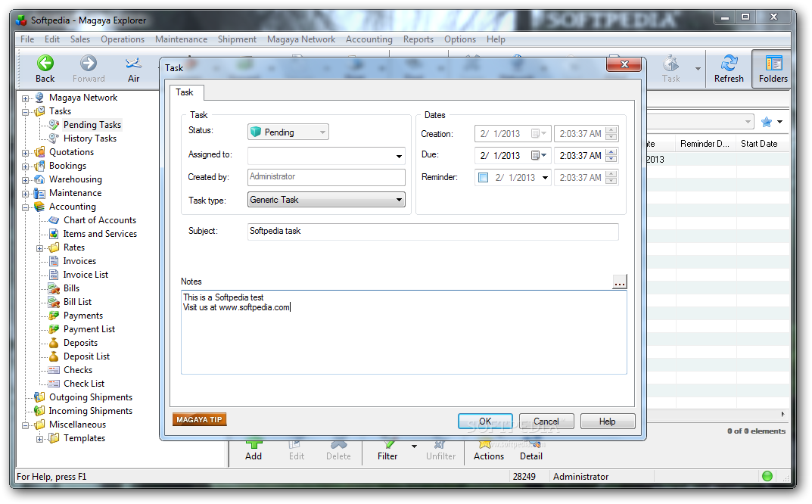The width and height of the screenshot is (812, 504).
Task: Click the Subject input field
Action: 433,232
